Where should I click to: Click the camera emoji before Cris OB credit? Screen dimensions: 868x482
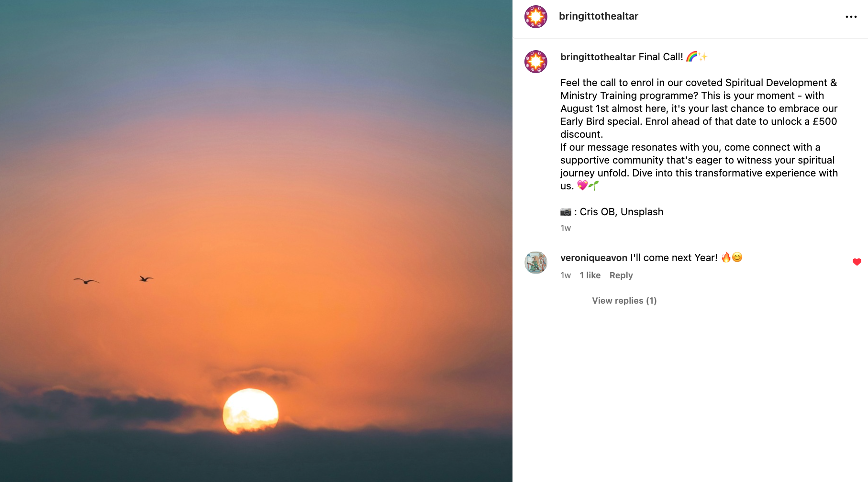point(566,211)
